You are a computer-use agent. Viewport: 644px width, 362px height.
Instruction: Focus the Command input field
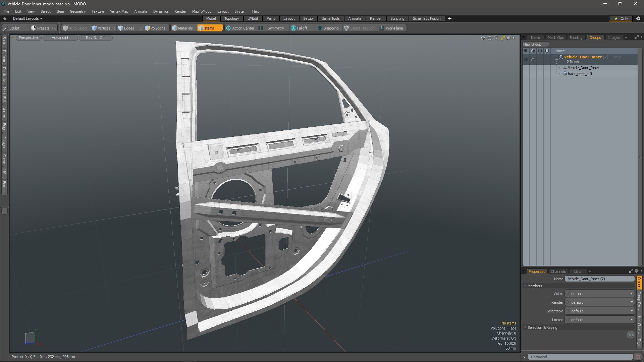(580, 357)
